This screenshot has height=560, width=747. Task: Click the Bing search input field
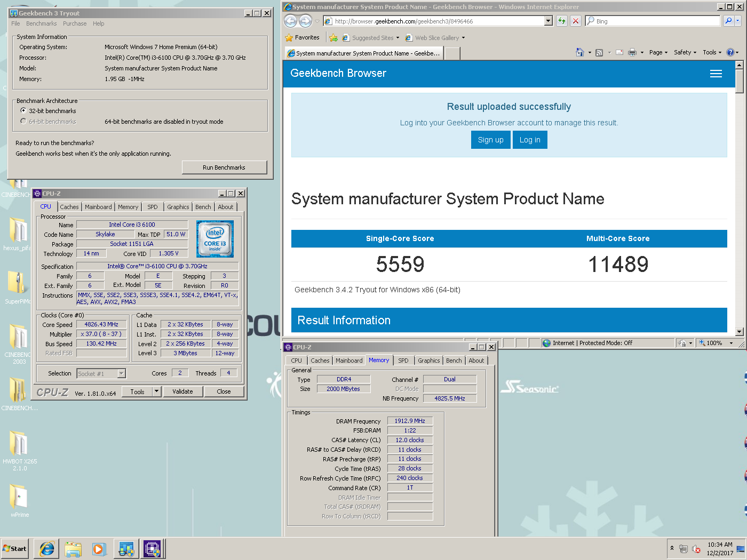click(x=653, y=21)
